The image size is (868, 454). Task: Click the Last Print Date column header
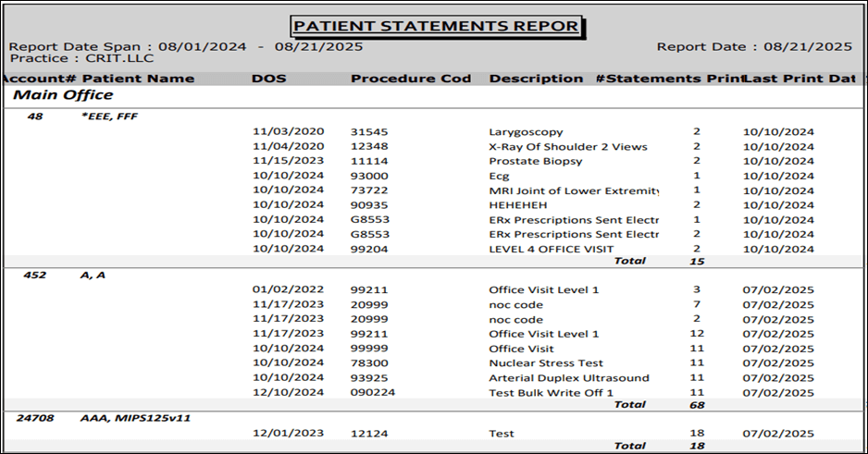(799, 79)
